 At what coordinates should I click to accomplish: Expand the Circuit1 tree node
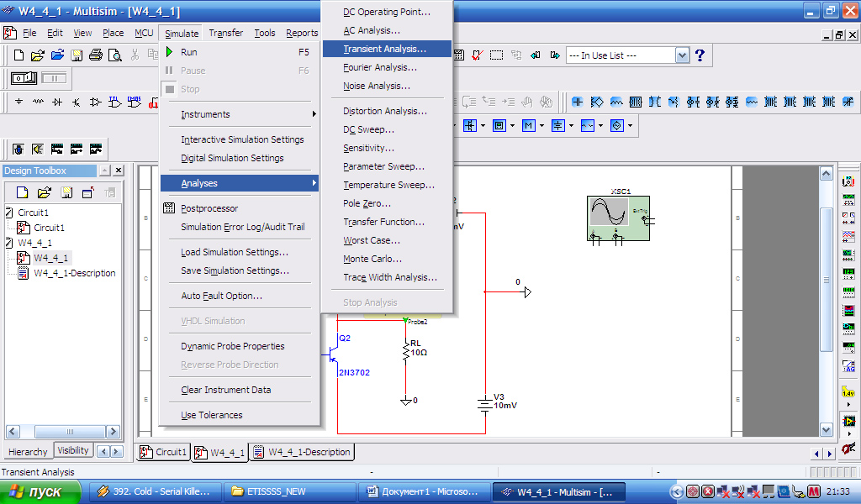point(8,213)
